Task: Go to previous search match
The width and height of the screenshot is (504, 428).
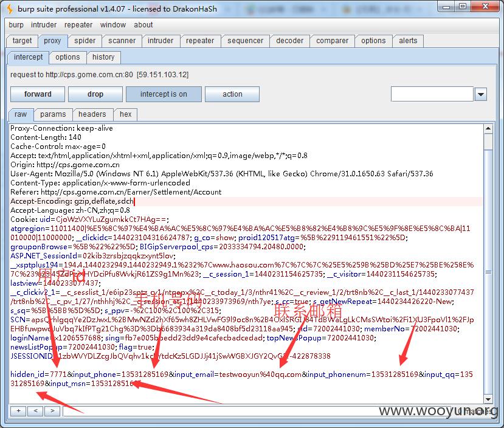Action: click(35, 410)
